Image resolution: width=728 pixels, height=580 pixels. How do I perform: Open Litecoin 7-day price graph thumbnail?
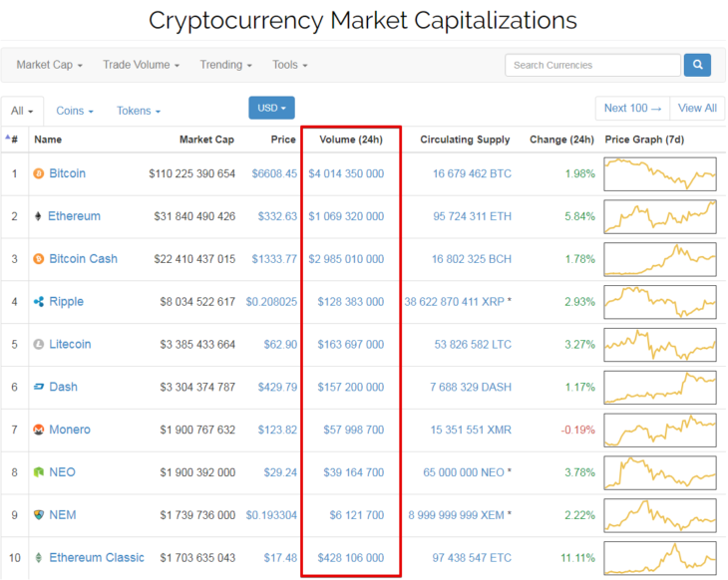coord(660,345)
